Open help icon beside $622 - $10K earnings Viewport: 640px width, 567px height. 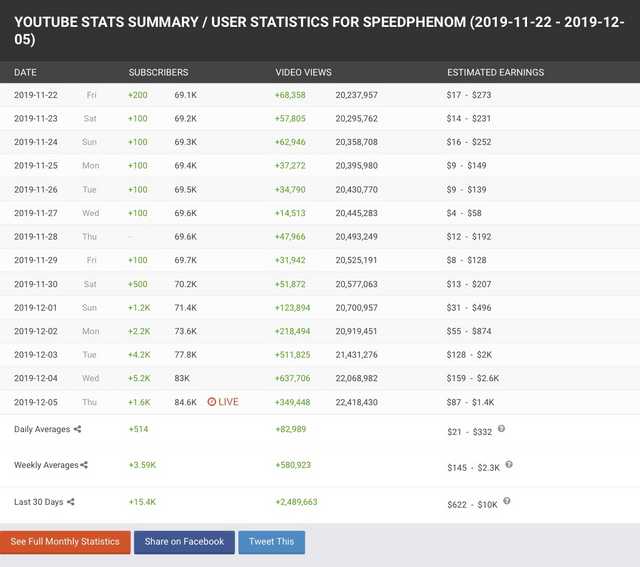click(x=507, y=501)
